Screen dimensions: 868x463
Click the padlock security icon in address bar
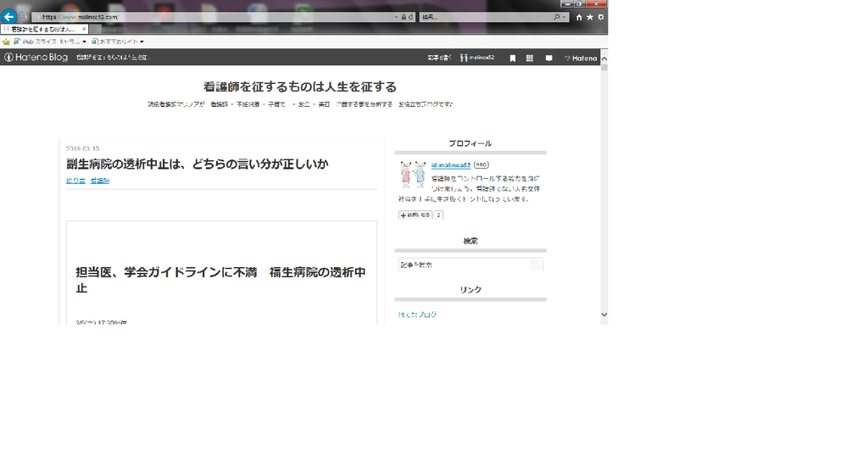click(x=403, y=17)
